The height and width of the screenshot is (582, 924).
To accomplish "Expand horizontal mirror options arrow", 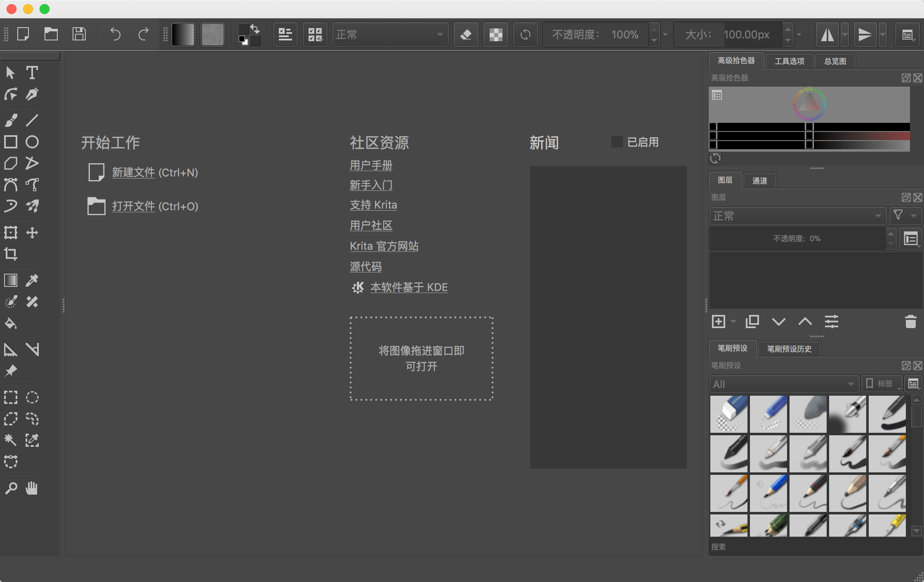I will tap(845, 35).
